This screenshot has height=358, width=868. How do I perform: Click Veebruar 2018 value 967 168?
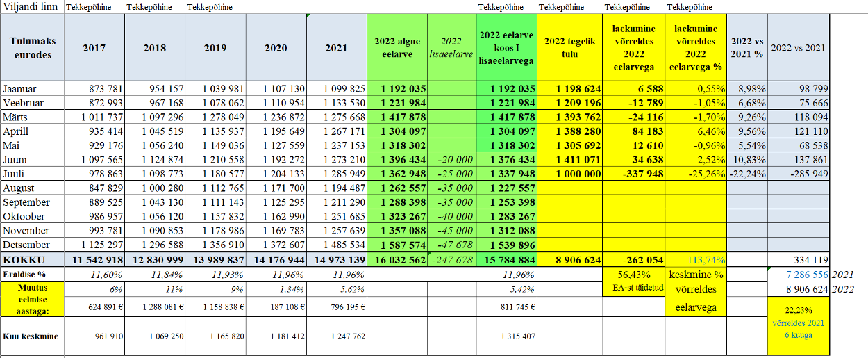pos(155,103)
